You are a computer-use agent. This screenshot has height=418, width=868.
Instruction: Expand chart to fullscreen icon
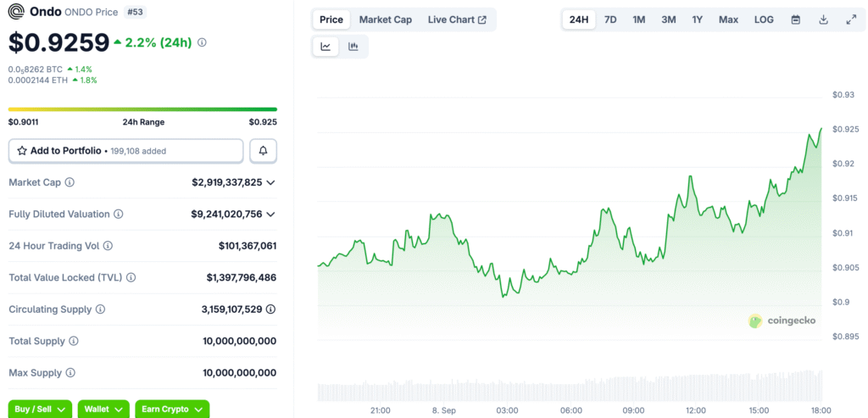tap(851, 20)
